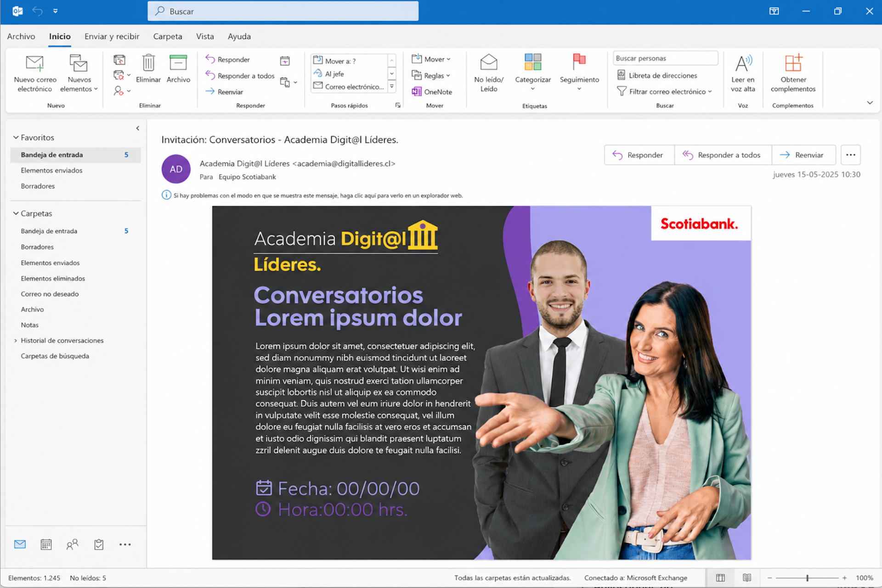Click the undo arrow in title bar

[37, 11]
